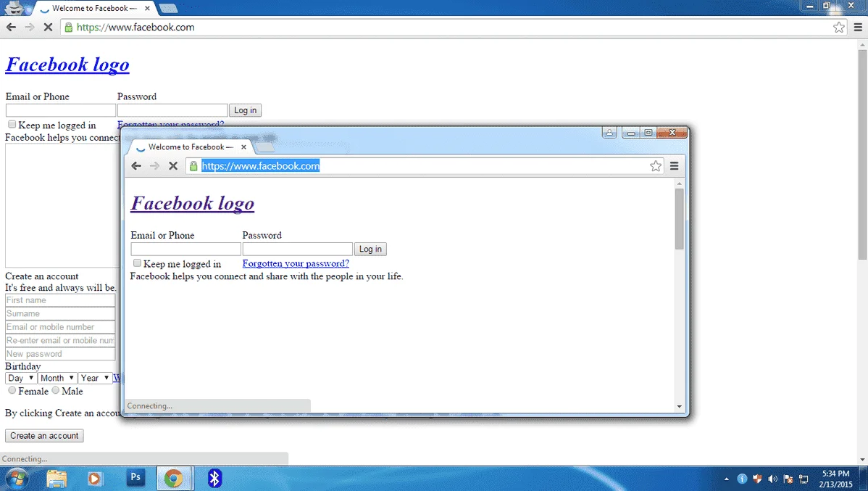Bookmark star in background Chrome window
The image size is (868, 491).
tap(839, 27)
